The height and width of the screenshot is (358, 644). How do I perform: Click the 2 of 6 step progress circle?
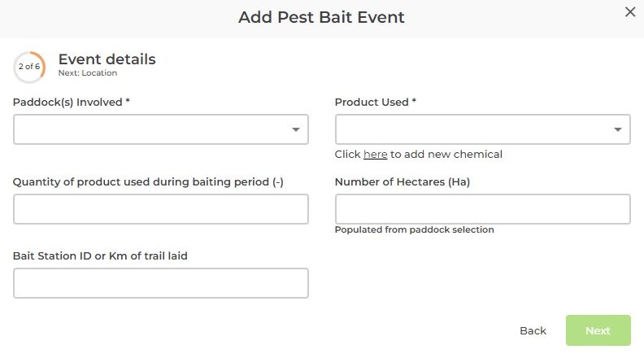[x=29, y=67]
